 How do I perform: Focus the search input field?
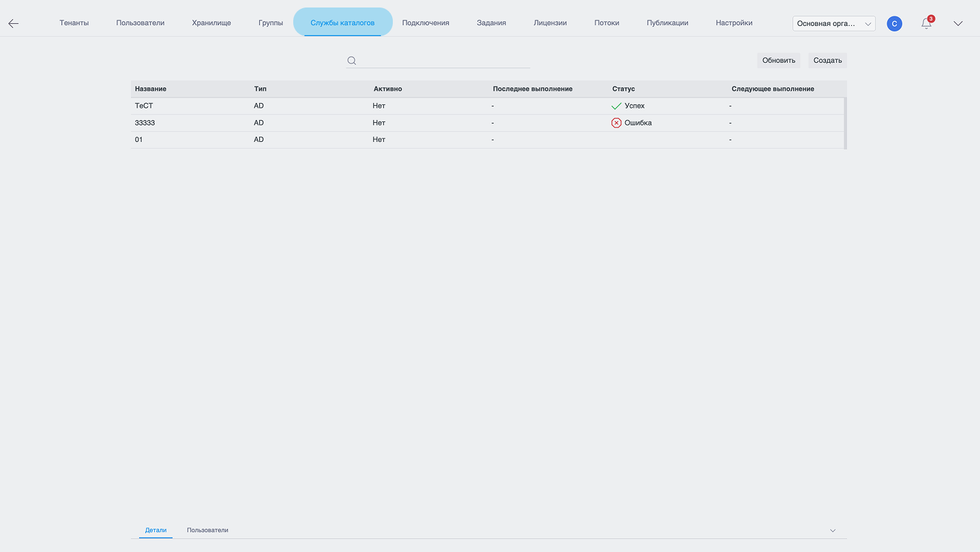(x=445, y=61)
